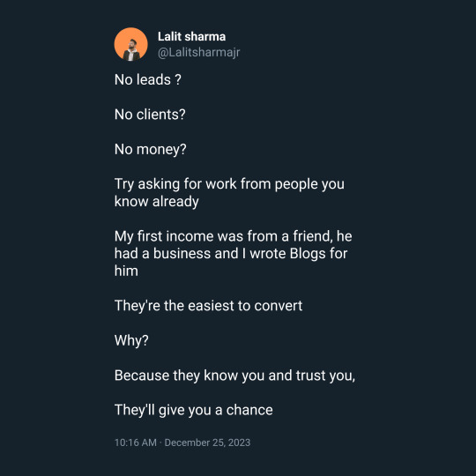Image resolution: width=476 pixels, height=476 pixels.
Task: Click the word "business" in the tweet
Action: click(182, 254)
